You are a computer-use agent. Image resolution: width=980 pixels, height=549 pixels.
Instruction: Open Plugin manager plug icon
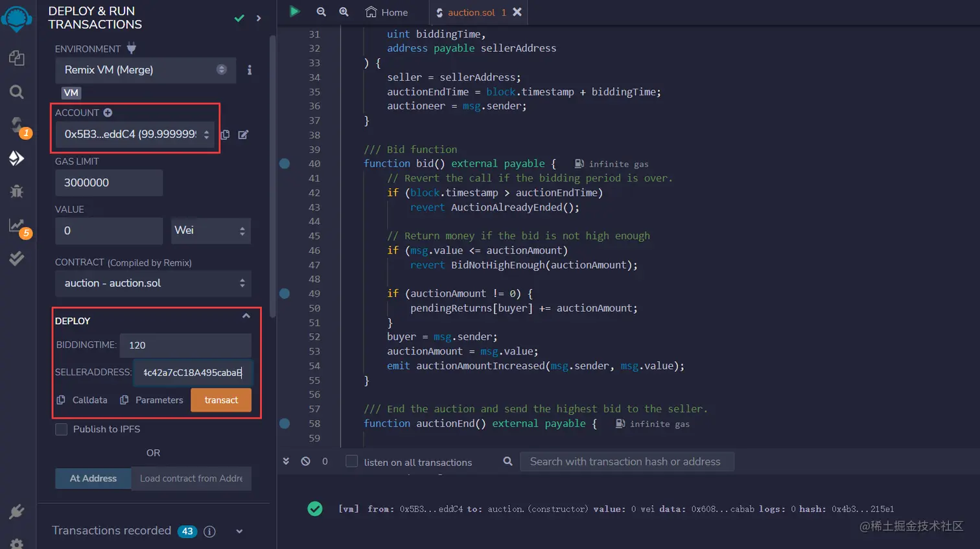[x=17, y=512]
